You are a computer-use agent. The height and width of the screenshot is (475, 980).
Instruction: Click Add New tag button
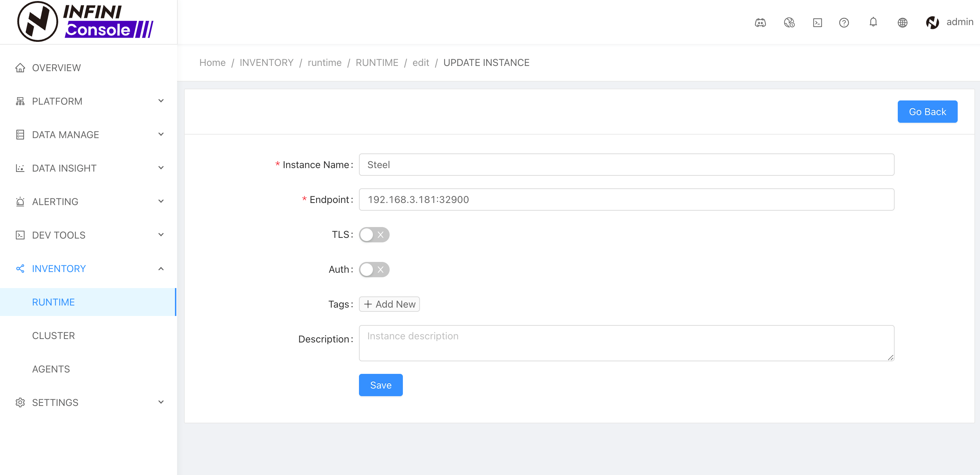[x=389, y=304]
